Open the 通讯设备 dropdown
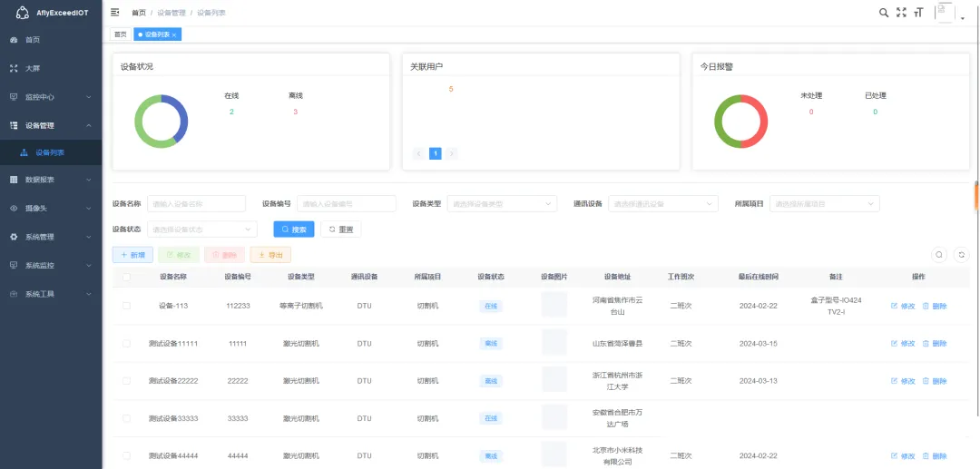This screenshot has width=980, height=469. pos(663,203)
